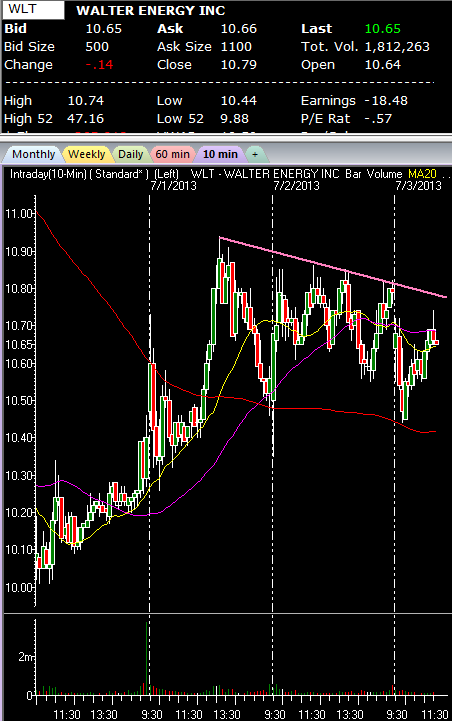Select the 10 min chart tab
The image size is (452, 721).
click(x=220, y=154)
